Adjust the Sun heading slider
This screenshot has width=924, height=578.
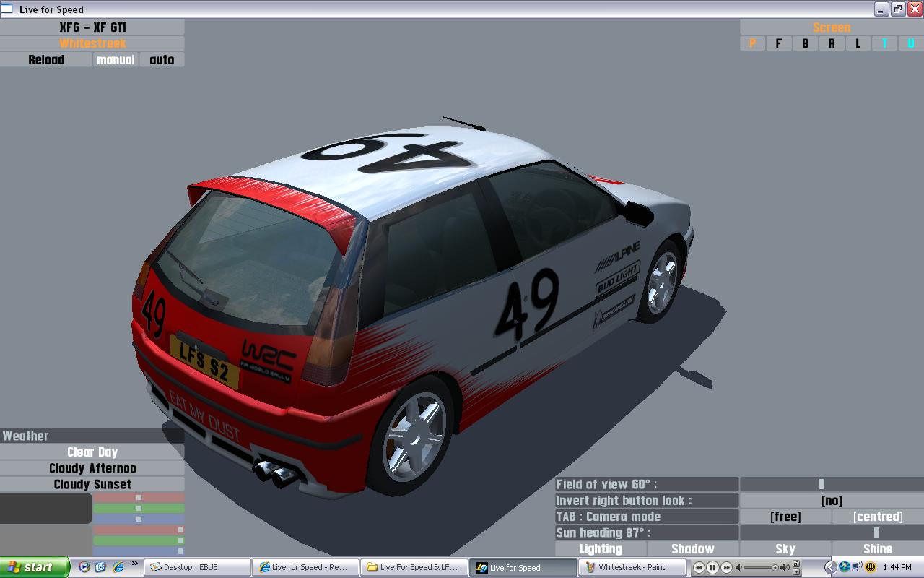(832, 532)
